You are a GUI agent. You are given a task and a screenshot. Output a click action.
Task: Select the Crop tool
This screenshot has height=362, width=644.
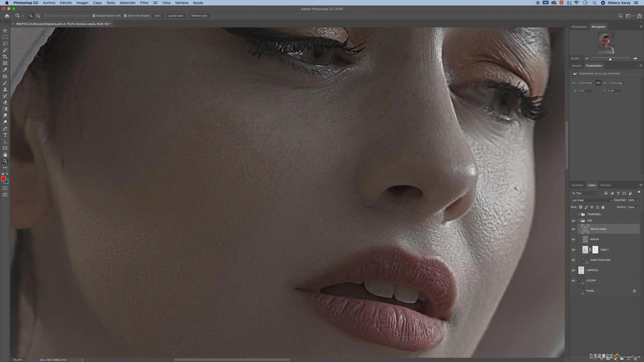(x=5, y=57)
